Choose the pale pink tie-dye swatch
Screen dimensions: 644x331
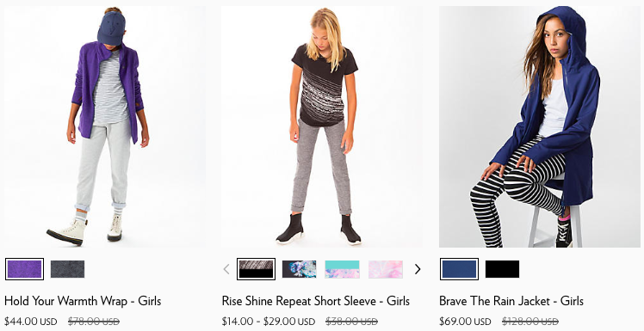pos(386,269)
